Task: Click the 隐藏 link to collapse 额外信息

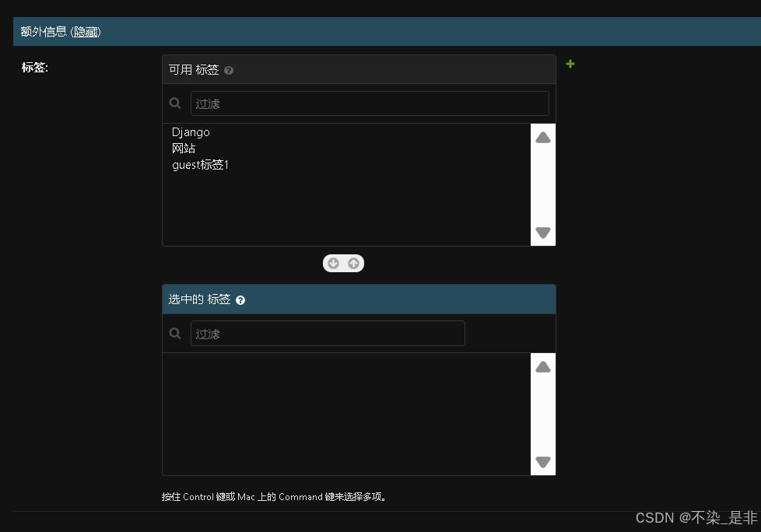Action: (86, 32)
